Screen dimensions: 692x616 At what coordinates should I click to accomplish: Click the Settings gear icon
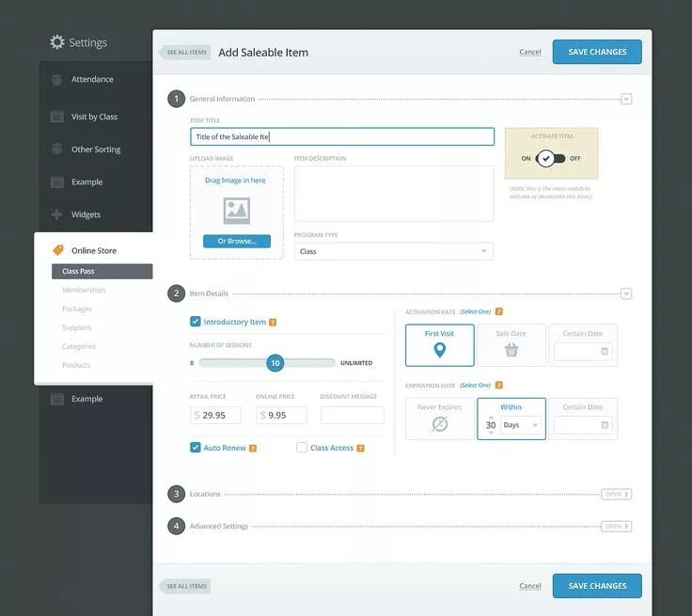[x=57, y=42]
